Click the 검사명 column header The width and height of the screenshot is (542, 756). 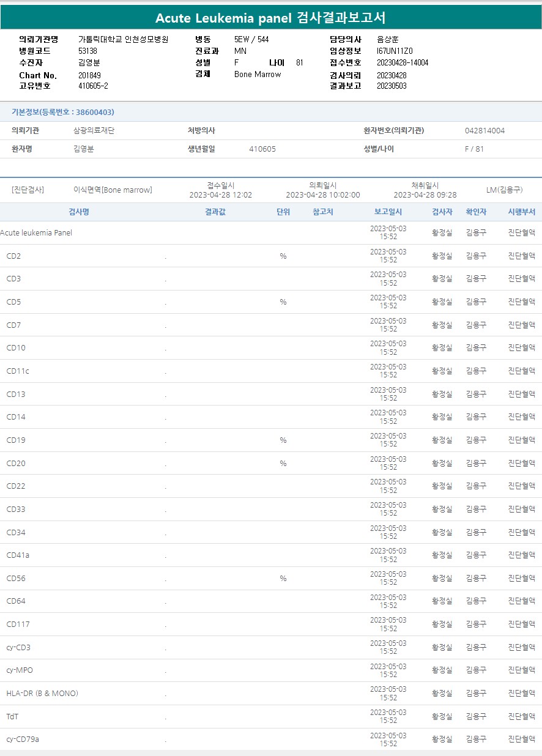click(x=78, y=212)
